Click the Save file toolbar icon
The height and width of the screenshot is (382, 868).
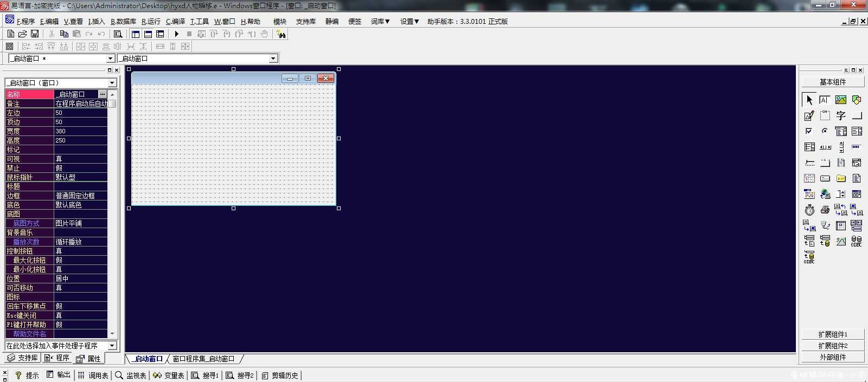click(x=35, y=34)
